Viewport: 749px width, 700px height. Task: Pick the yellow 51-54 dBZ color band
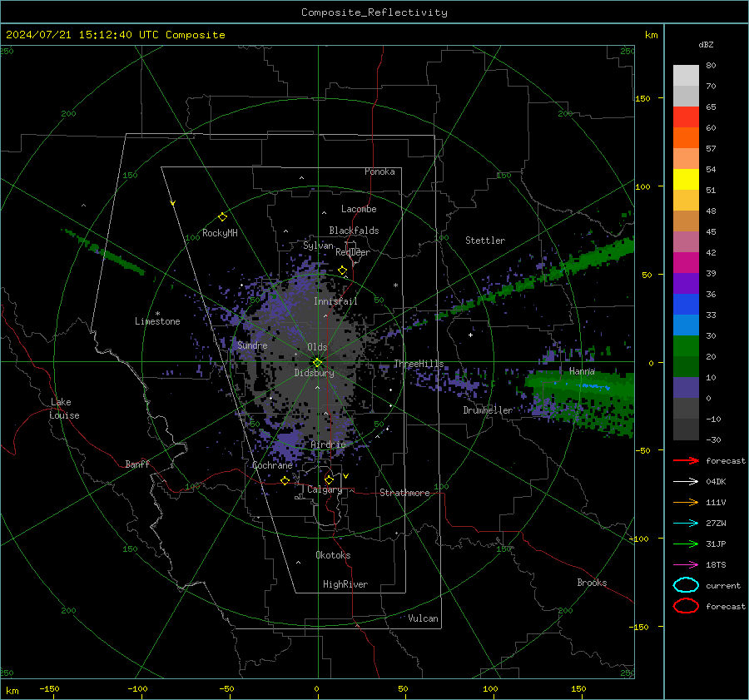[686, 180]
